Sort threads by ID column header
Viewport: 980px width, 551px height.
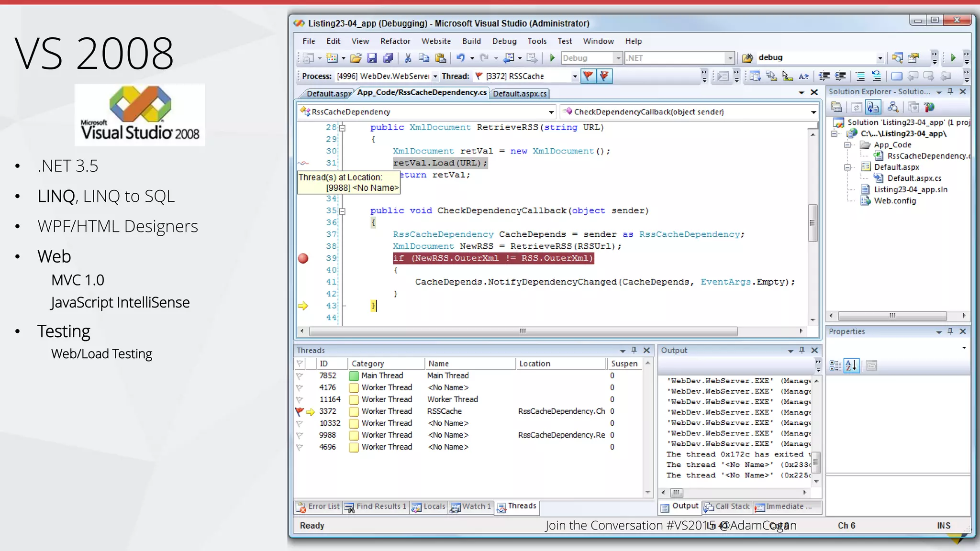pyautogui.click(x=331, y=364)
